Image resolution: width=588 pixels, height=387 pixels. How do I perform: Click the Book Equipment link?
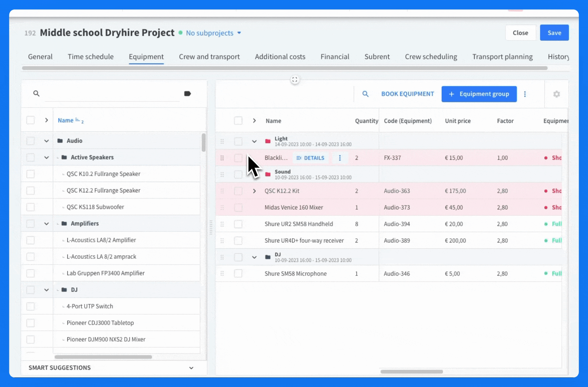tap(408, 94)
